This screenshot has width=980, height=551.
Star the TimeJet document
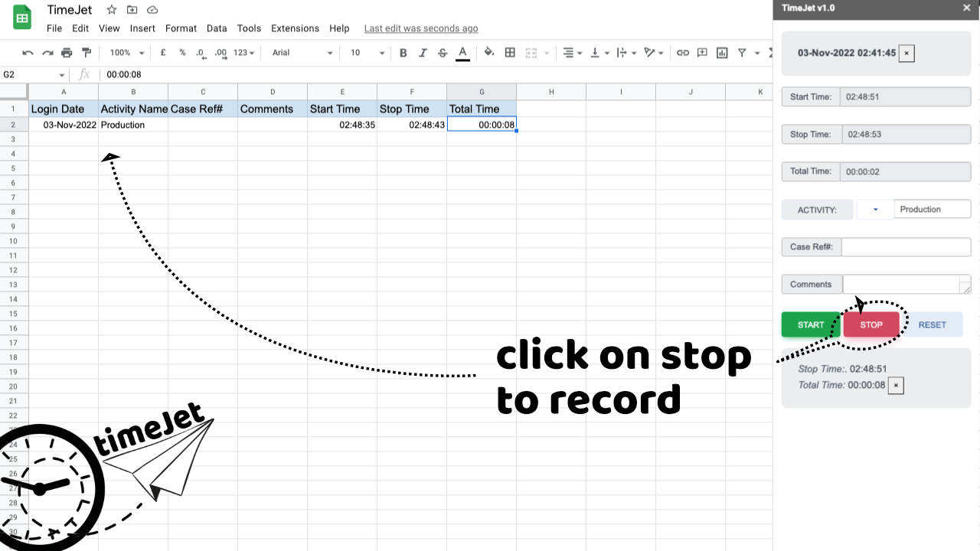(112, 10)
